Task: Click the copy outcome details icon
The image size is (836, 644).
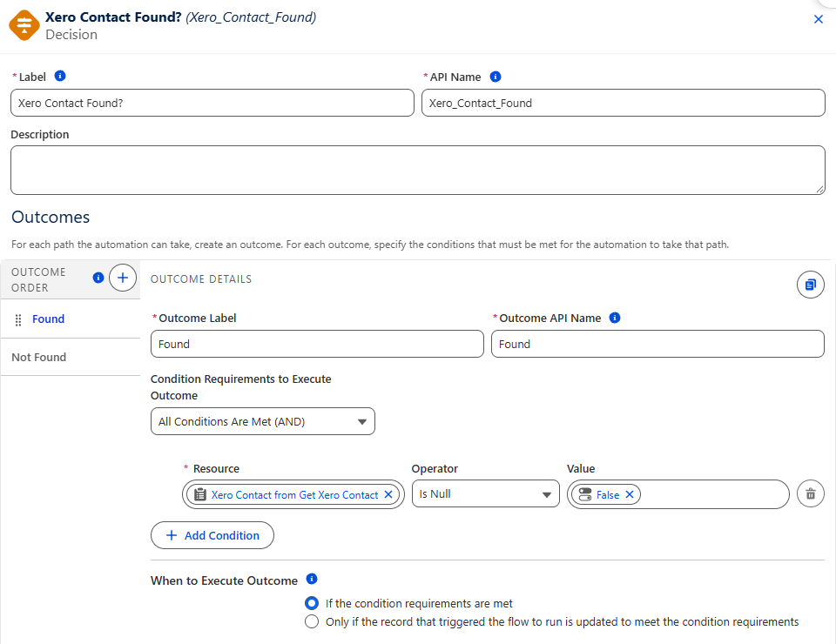Action: click(811, 285)
